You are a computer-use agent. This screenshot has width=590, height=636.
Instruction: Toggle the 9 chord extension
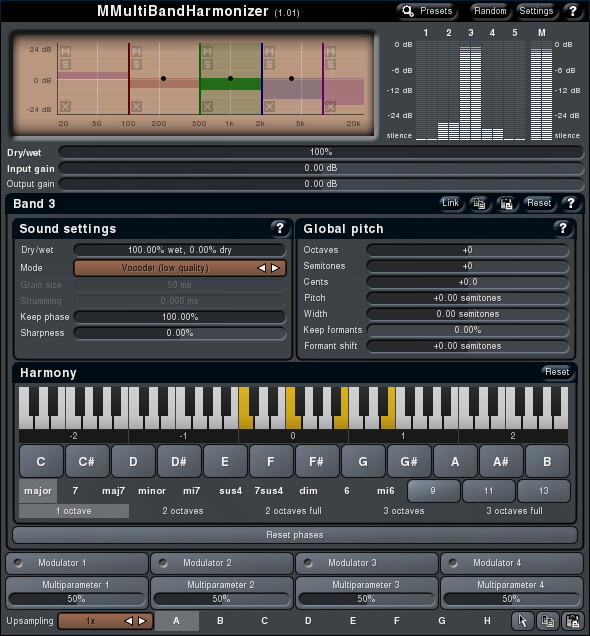[x=433, y=491]
